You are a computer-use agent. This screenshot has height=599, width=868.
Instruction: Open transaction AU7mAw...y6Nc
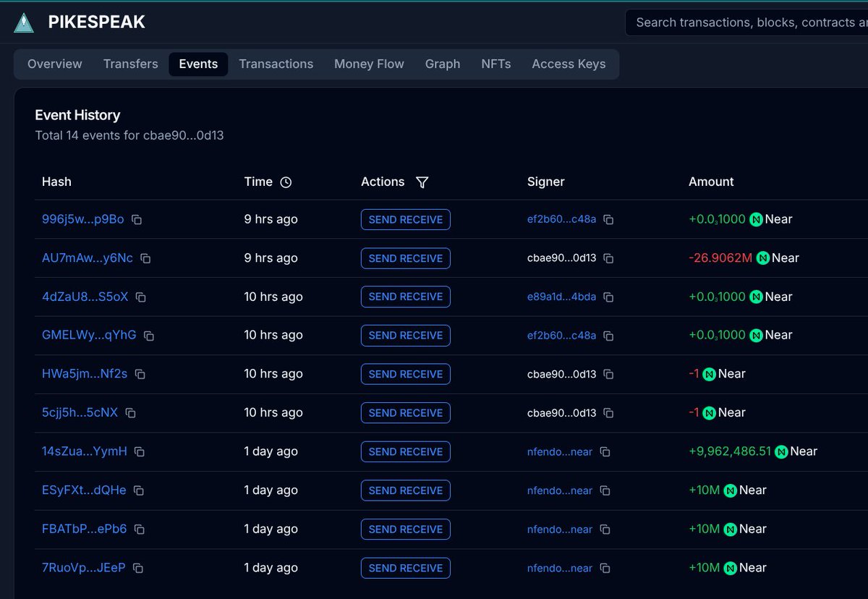pos(88,258)
